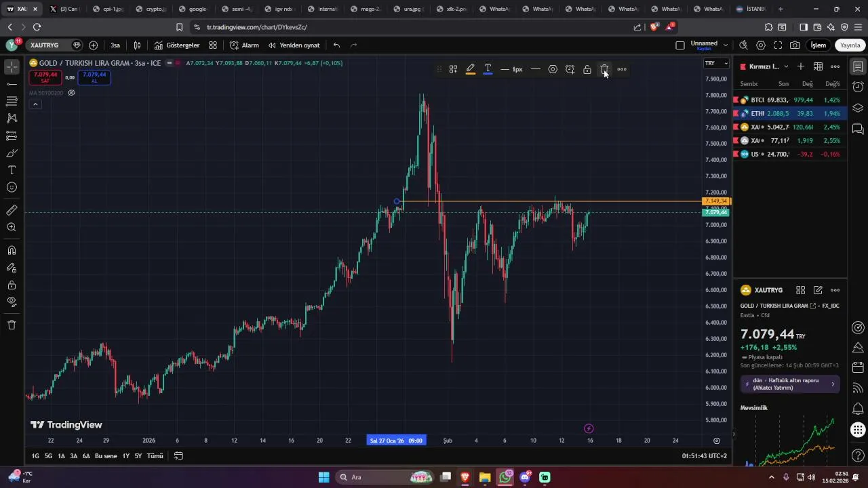This screenshot has height=488, width=868.
Task: Open the Haftalık altın raporu news item
Action: click(x=790, y=384)
